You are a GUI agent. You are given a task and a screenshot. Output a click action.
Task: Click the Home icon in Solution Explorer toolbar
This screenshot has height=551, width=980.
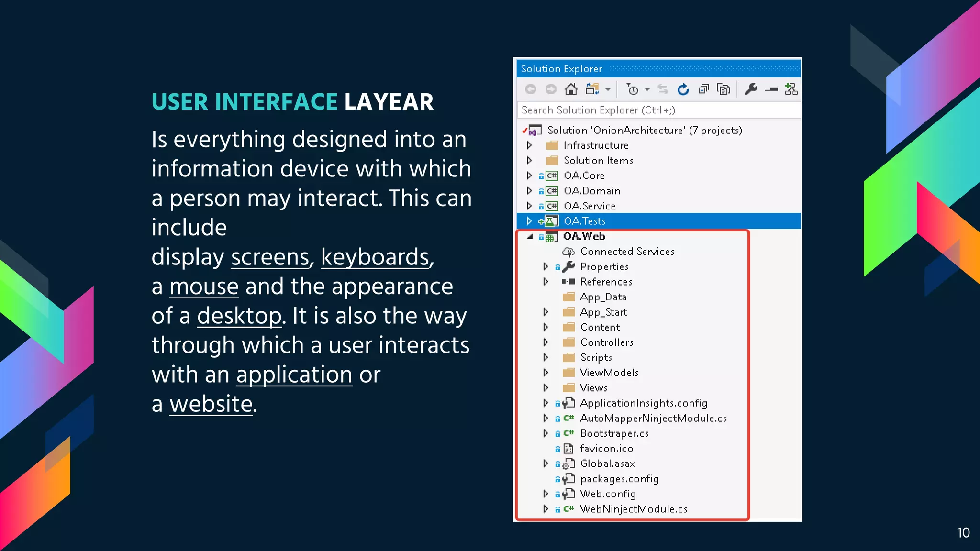pyautogui.click(x=570, y=89)
